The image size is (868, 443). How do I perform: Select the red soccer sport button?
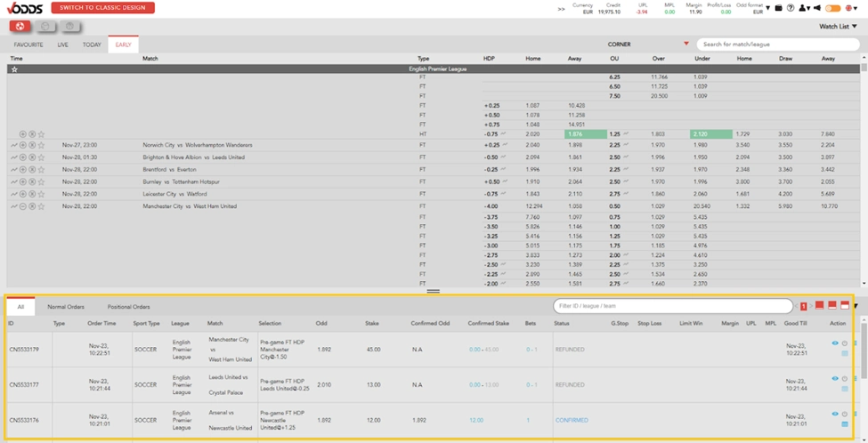coord(20,26)
